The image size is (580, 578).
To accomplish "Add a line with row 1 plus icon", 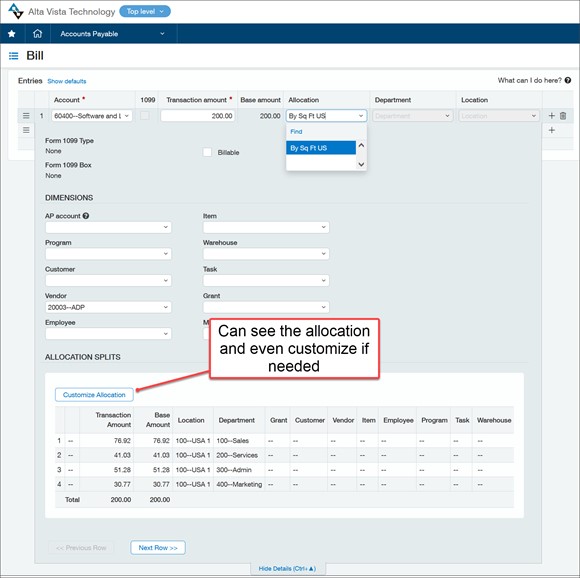I will pyautogui.click(x=552, y=116).
